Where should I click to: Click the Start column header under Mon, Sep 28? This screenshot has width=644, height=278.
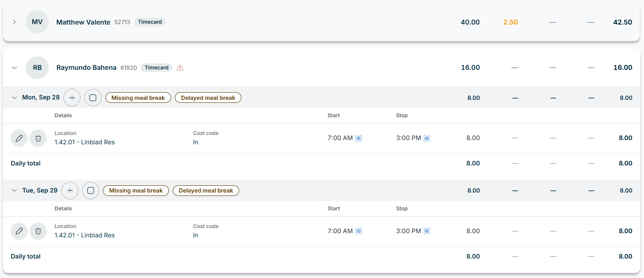334,116
